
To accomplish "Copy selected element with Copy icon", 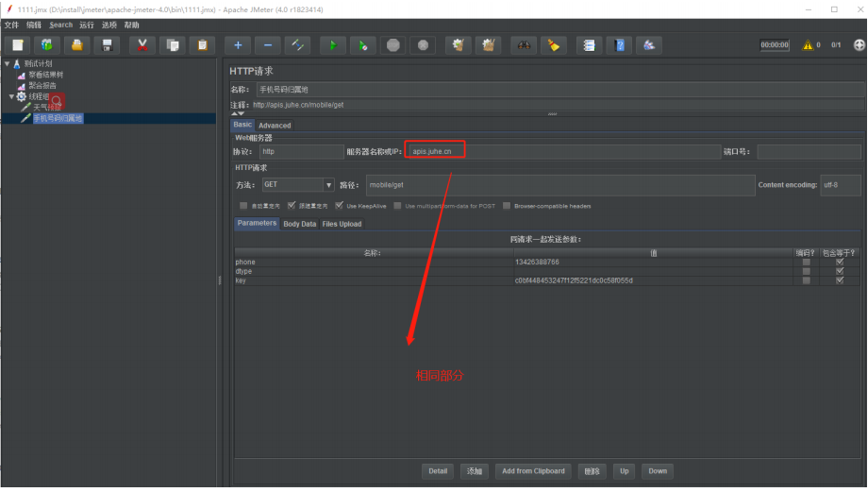I will (x=172, y=45).
